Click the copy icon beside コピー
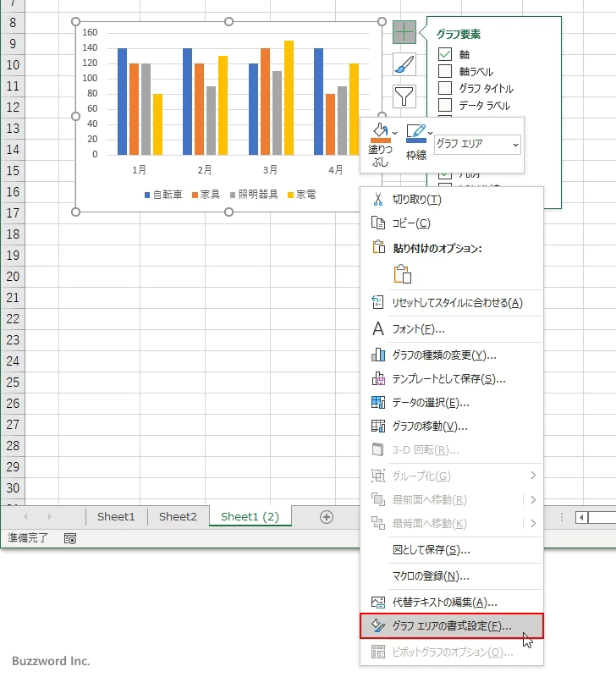Viewport: 616px width, 677px height. click(378, 223)
